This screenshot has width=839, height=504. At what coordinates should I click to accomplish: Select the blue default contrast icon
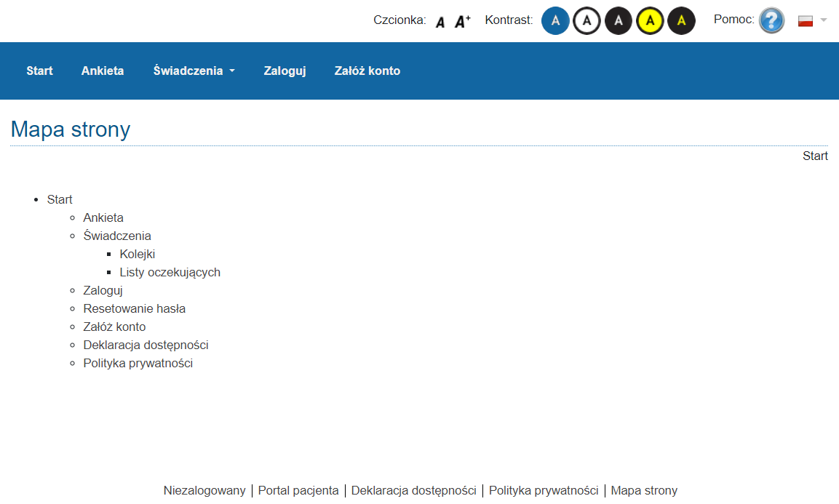point(555,21)
